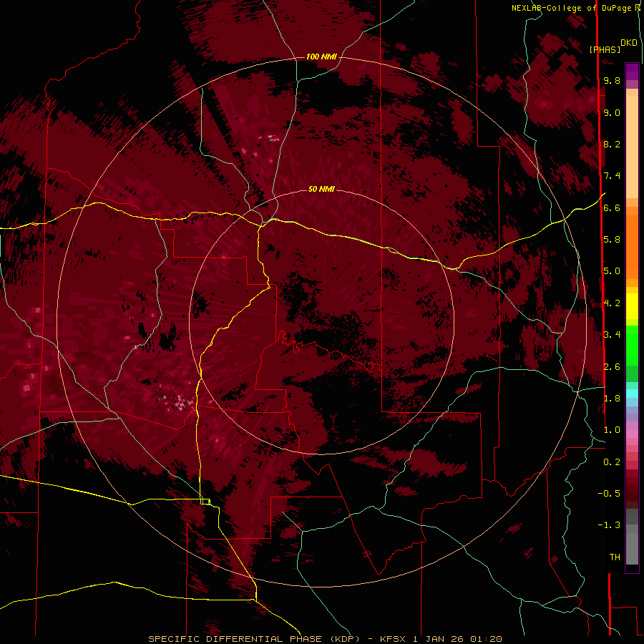Click the pink band in the color scale
The width and height of the screenshot is (644, 644).
[632, 434]
